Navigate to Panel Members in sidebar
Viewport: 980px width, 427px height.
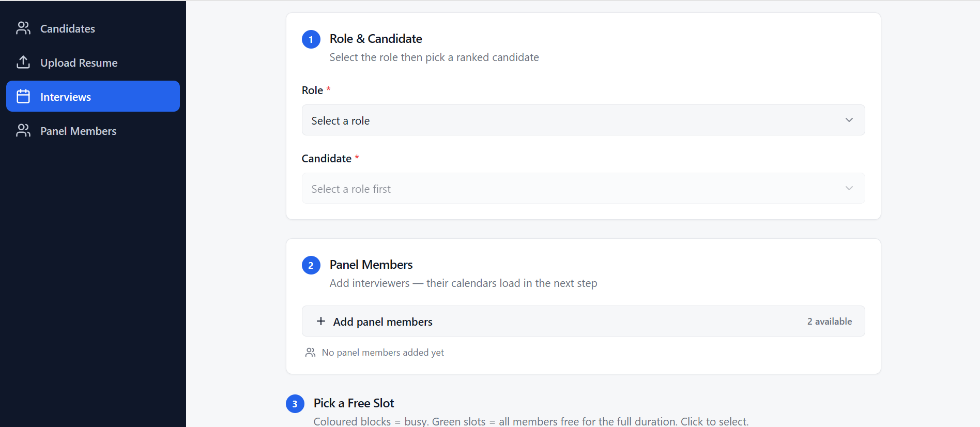tap(79, 131)
